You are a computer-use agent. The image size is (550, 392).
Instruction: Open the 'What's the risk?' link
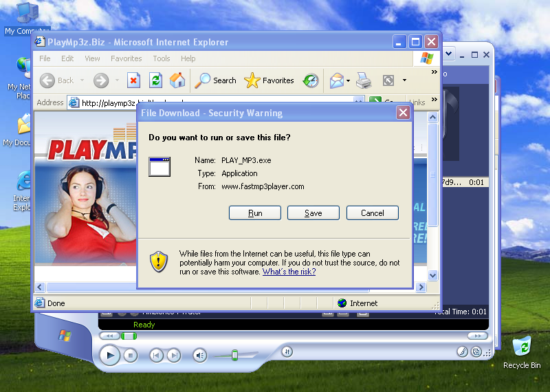coord(289,272)
